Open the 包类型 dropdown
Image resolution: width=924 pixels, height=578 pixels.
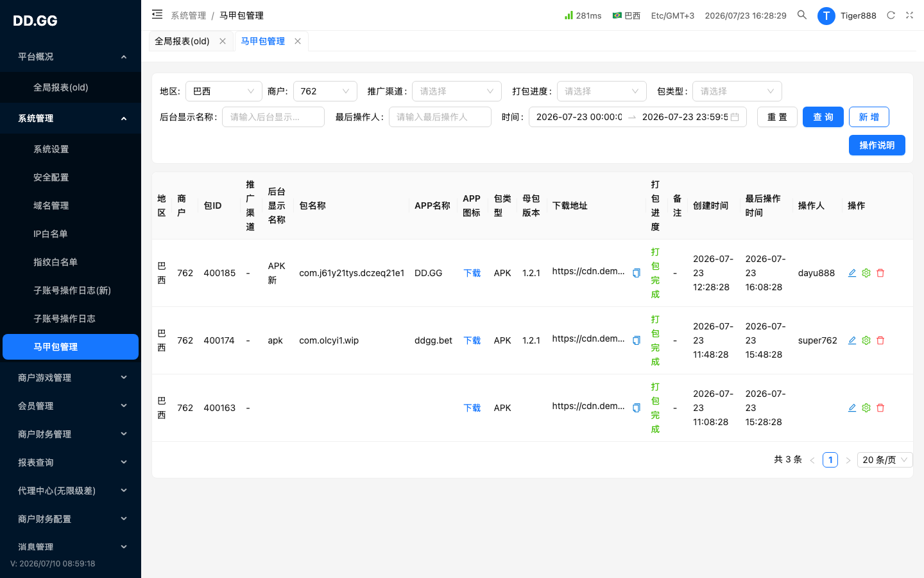click(737, 91)
